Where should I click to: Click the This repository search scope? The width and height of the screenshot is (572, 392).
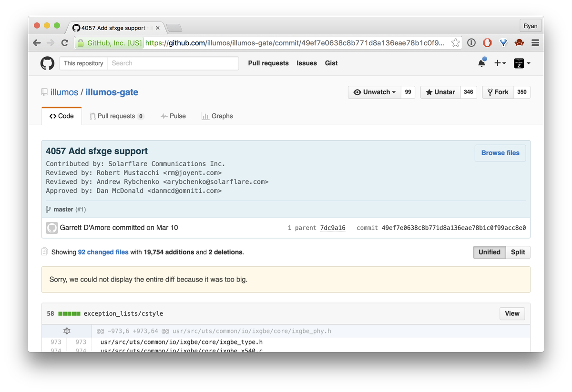click(83, 63)
